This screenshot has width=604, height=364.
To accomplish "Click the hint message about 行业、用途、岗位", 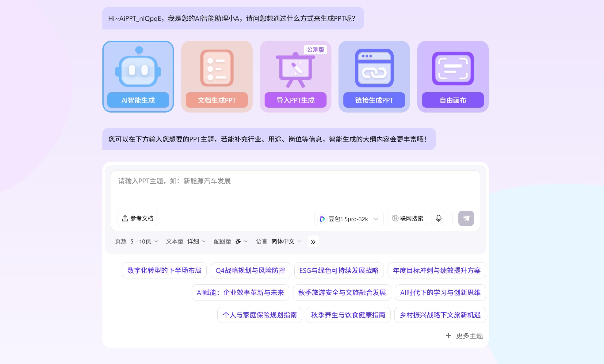I will pos(269,139).
